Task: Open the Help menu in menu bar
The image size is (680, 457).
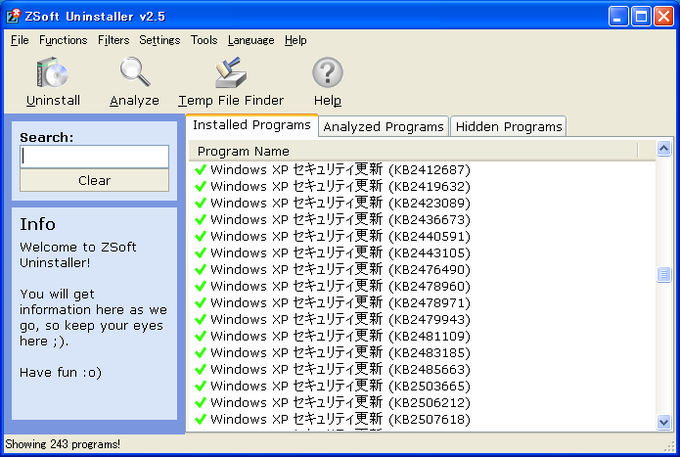Action: pyautogui.click(x=295, y=40)
